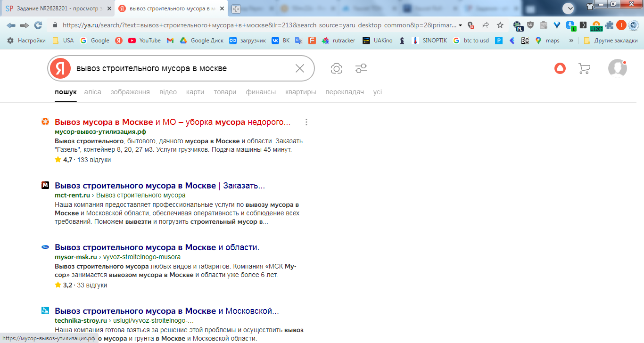Image resolution: width=644 pixels, height=343 pixels.
Task: Go forward with browser forward arrow
Action: [25, 25]
